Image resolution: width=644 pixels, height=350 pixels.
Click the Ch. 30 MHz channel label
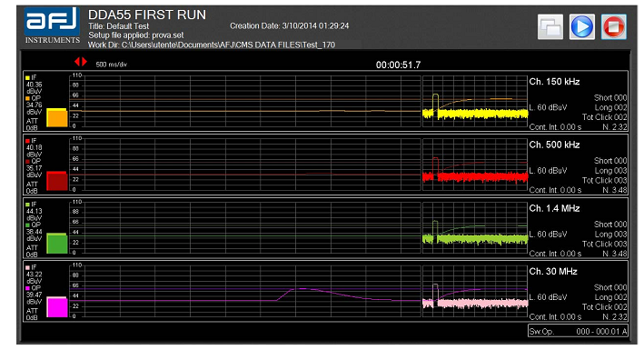click(x=553, y=272)
